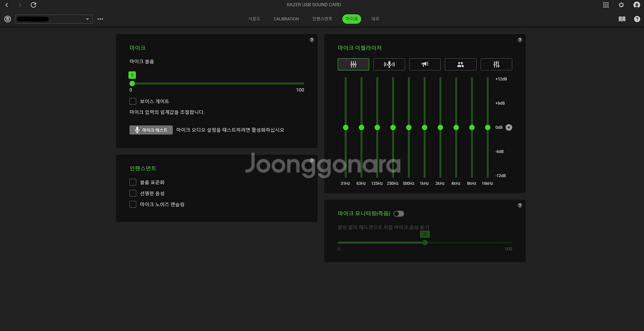Select the custom equalizer preset icon

(496, 64)
